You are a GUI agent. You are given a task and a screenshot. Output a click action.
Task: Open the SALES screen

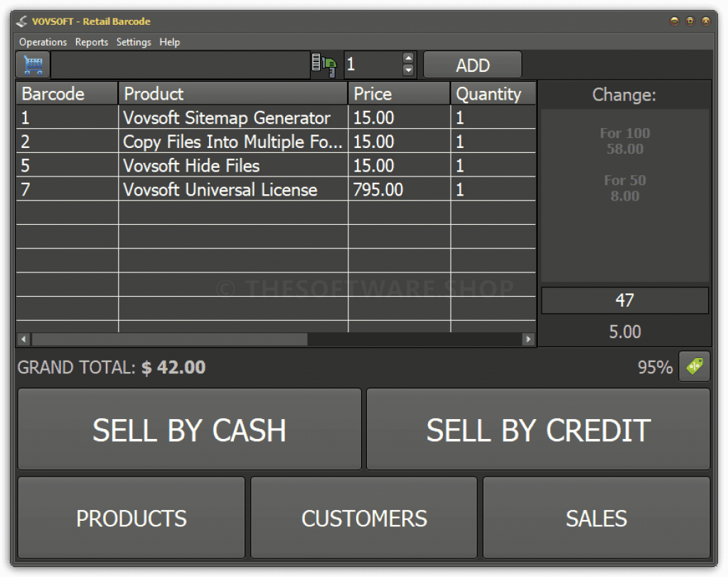pyautogui.click(x=596, y=517)
